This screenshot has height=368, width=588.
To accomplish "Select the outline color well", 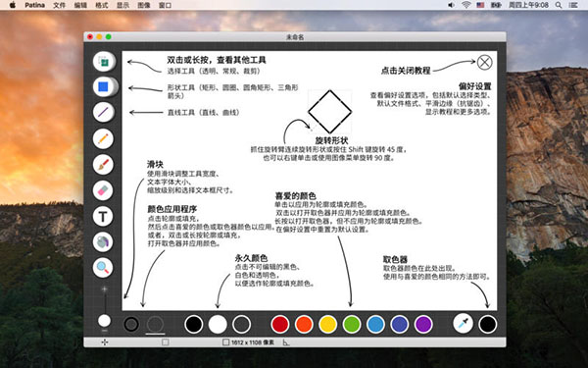I will [131, 324].
